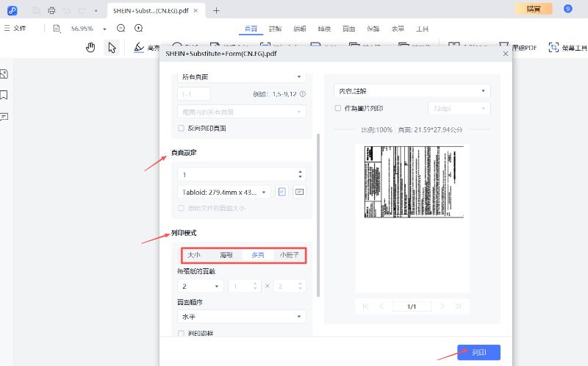Go to next preview page
The height and width of the screenshot is (366, 588).
coord(442,306)
